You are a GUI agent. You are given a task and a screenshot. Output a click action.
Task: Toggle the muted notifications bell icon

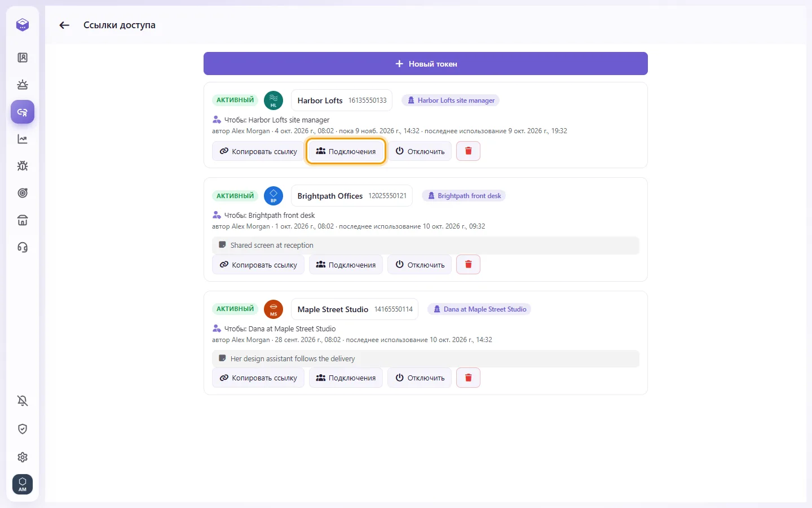(23, 401)
